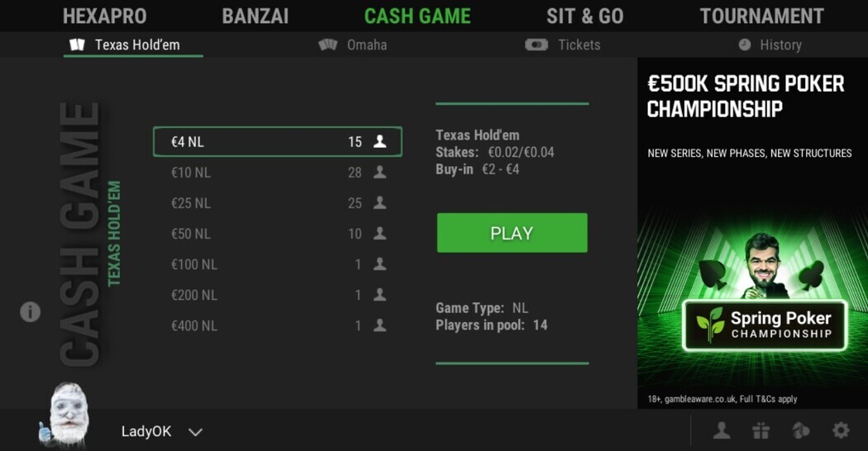The image size is (868, 451).
Task: Click the Tickets icon
Action: click(537, 45)
